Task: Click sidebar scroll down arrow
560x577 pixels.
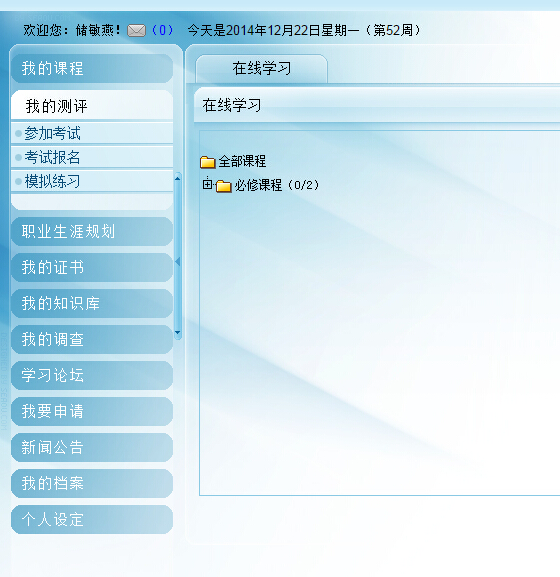Action: (178, 333)
